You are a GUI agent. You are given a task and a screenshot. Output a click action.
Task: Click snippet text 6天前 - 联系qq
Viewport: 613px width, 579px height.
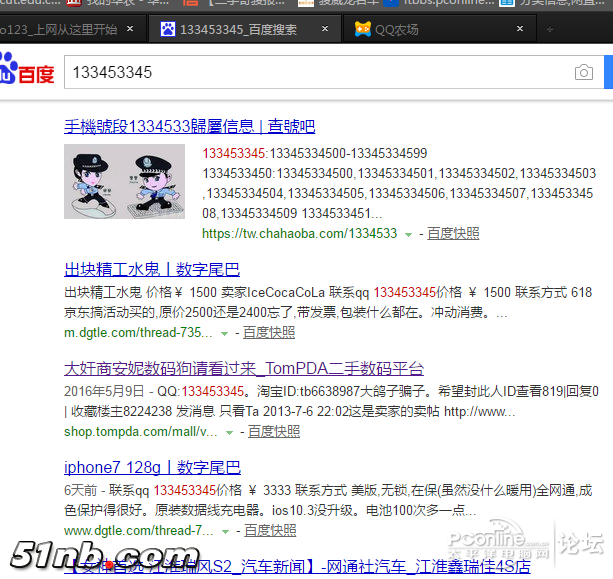(107, 490)
